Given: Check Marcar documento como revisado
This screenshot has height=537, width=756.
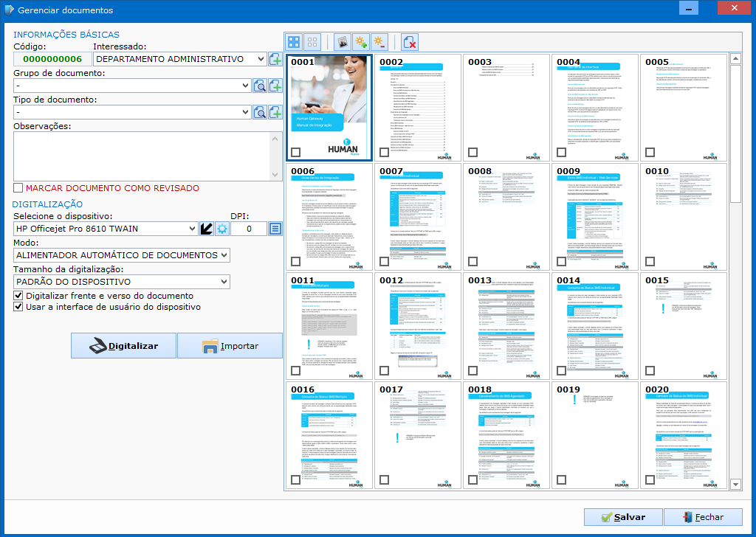Looking at the screenshot, I should point(18,188).
